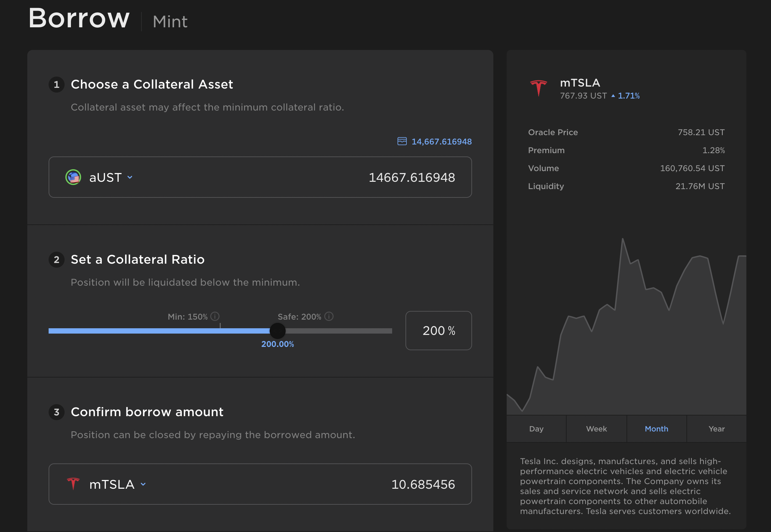Switch chart to Day view
Image resolution: width=771 pixels, height=532 pixels.
(x=536, y=429)
